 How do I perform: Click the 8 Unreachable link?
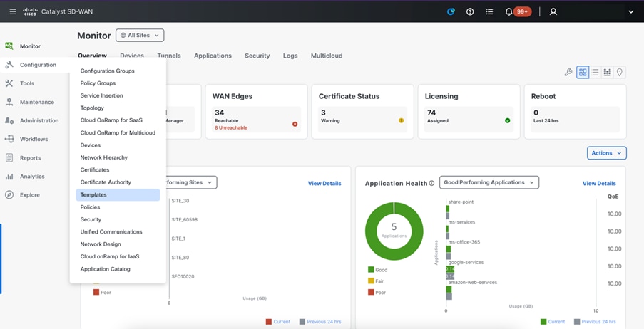click(x=231, y=127)
